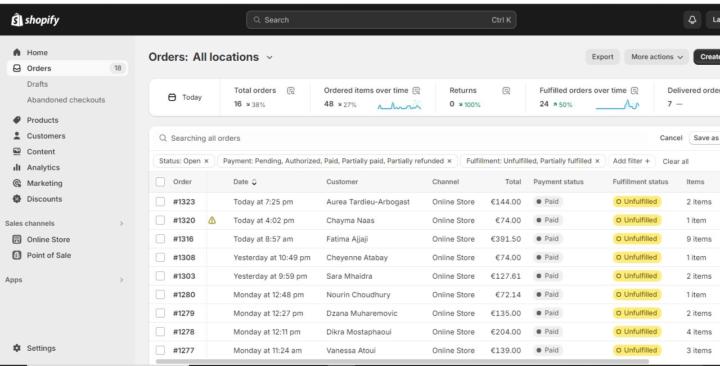Open report icon for Total orders
Image resolution: width=720 pixels, height=366 pixels.
pyautogui.click(x=291, y=90)
